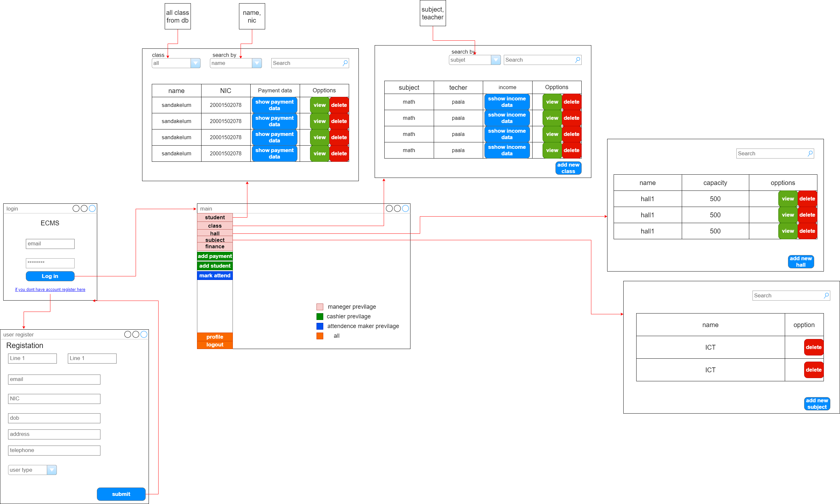Click telephone field in registration form

(54, 450)
